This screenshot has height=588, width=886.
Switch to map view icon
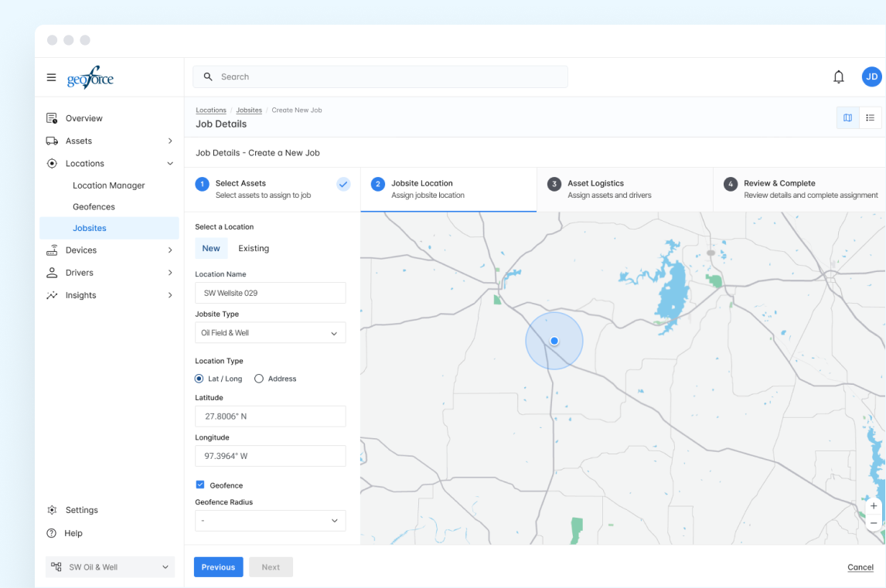tap(847, 117)
